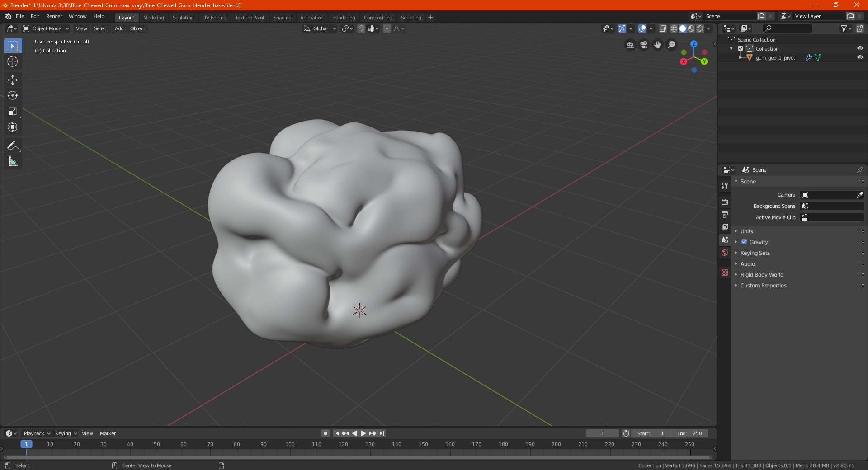Viewport: 868px width, 470px height.
Task: Toggle snapping magnet
Action: point(361,28)
